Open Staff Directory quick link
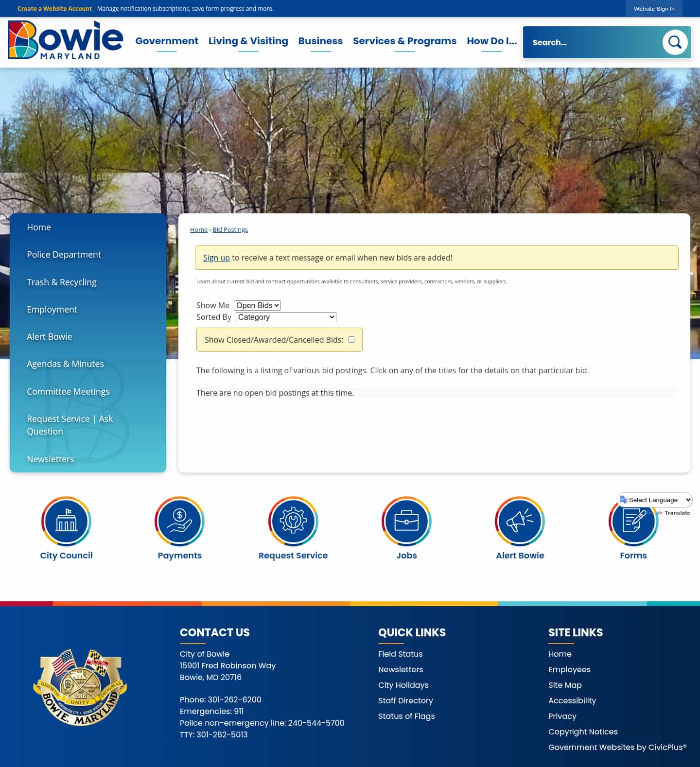Image resolution: width=700 pixels, height=767 pixels. (405, 700)
